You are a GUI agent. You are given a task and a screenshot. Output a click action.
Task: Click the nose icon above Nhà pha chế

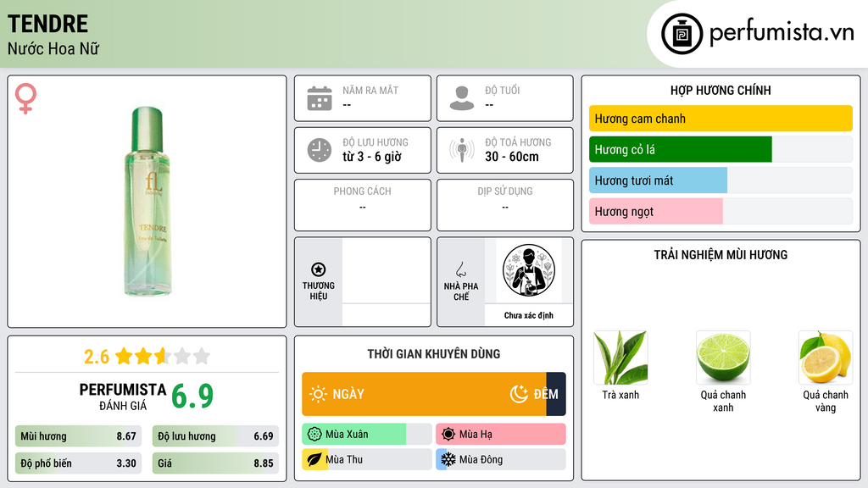[460, 269]
